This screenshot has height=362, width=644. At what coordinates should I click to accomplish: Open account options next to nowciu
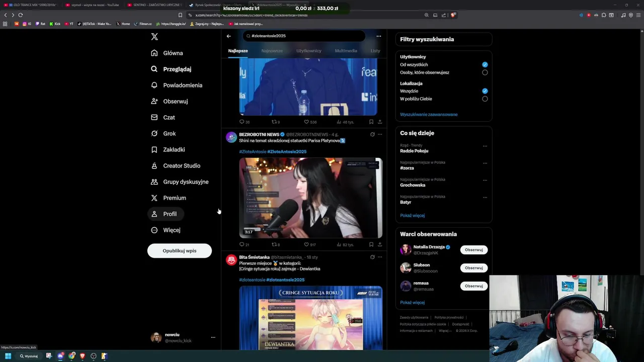tap(213, 337)
